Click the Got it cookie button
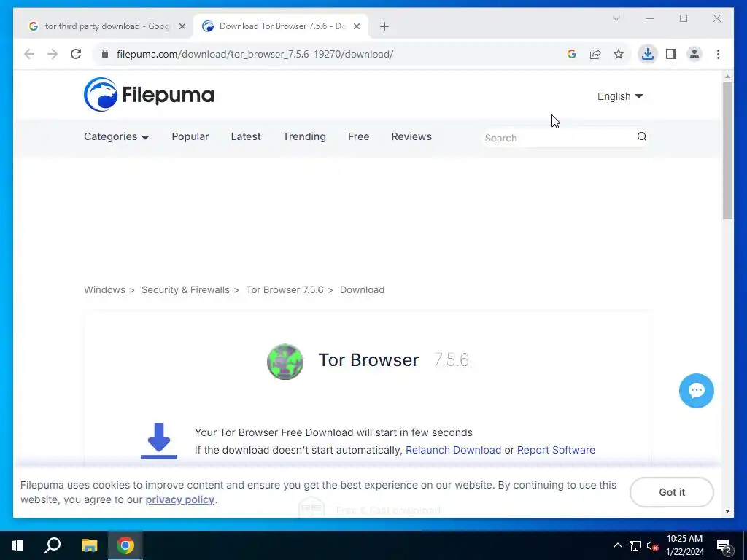The width and height of the screenshot is (747, 560). (x=672, y=492)
